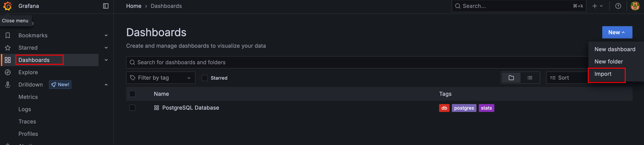Open the Filter by tag dropdown
644x145 pixels.
click(160, 78)
